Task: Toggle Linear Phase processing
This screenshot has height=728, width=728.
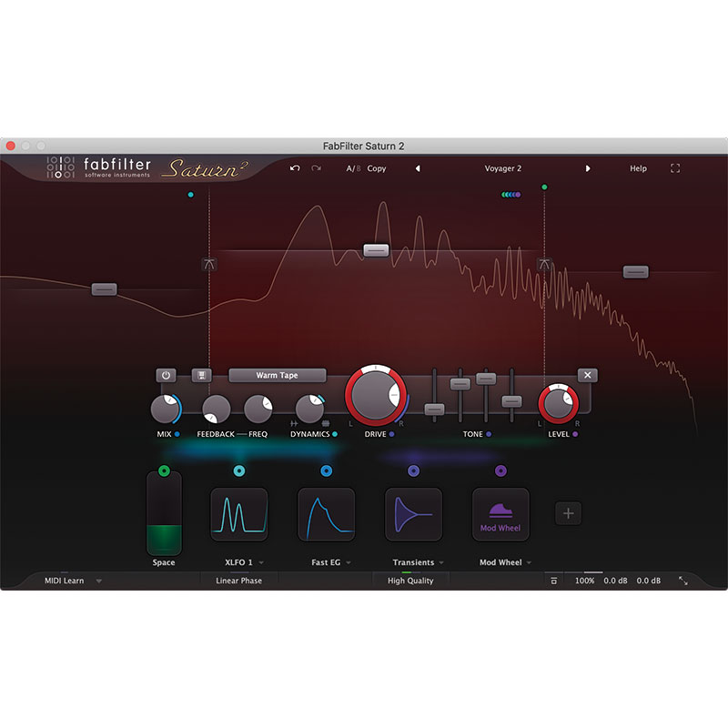Action: point(238,581)
